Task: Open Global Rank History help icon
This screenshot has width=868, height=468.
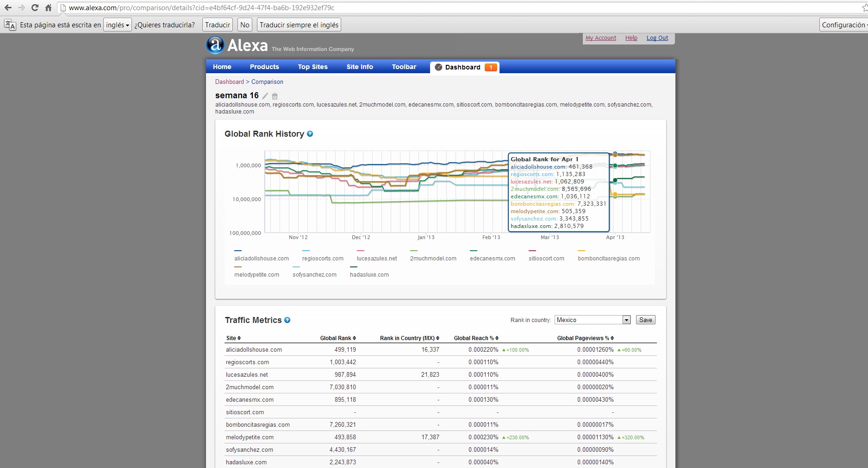Action: pyautogui.click(x=310, y=134)
